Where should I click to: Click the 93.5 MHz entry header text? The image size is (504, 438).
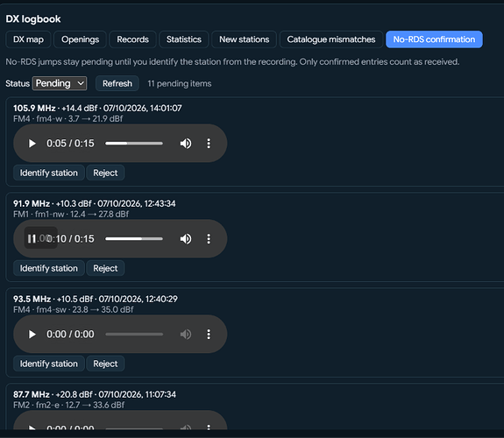point(96,300)
